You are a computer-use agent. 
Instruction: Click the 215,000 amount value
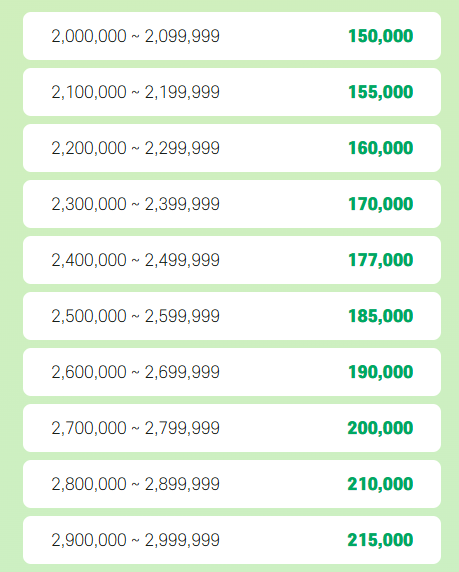(x=380, y=540)
